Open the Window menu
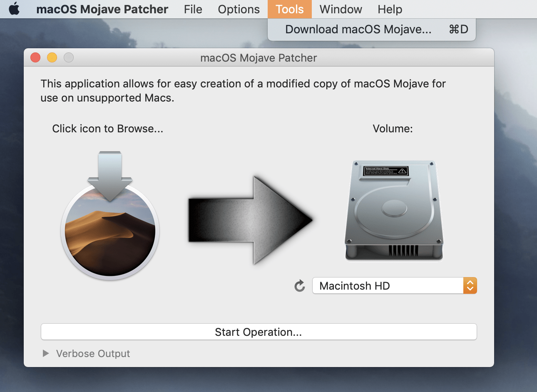 [x=341, y=9]
